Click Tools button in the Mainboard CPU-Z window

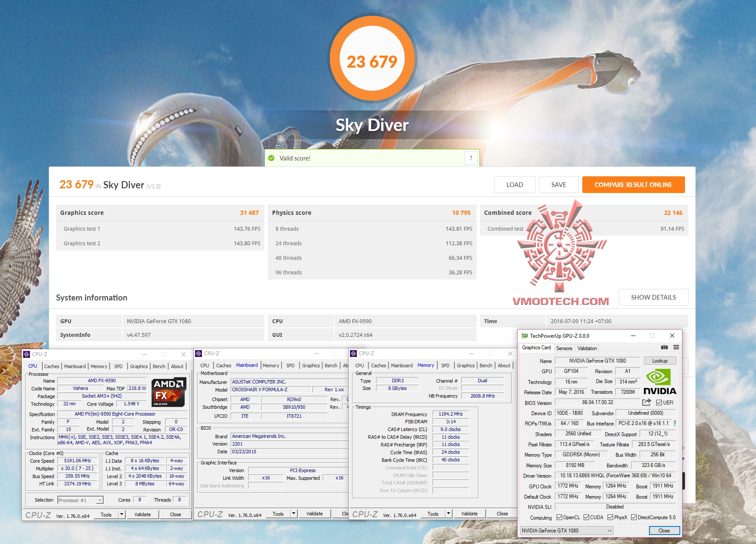coord(278,514)
